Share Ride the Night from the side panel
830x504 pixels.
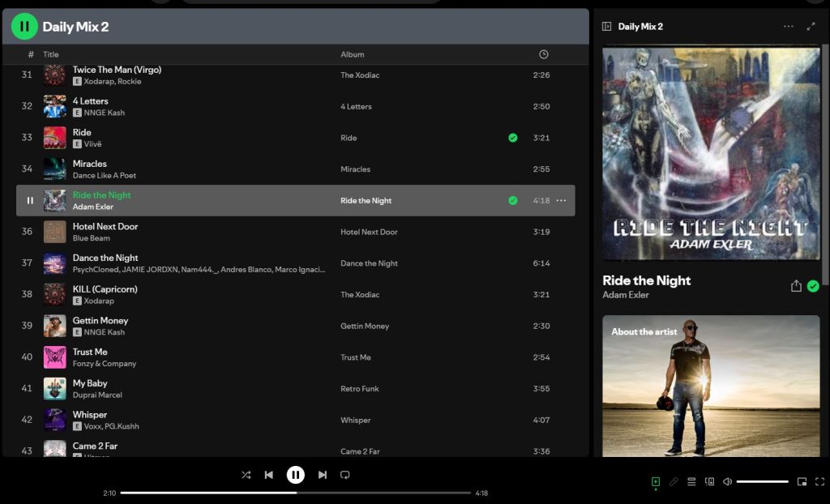[796, 286]
